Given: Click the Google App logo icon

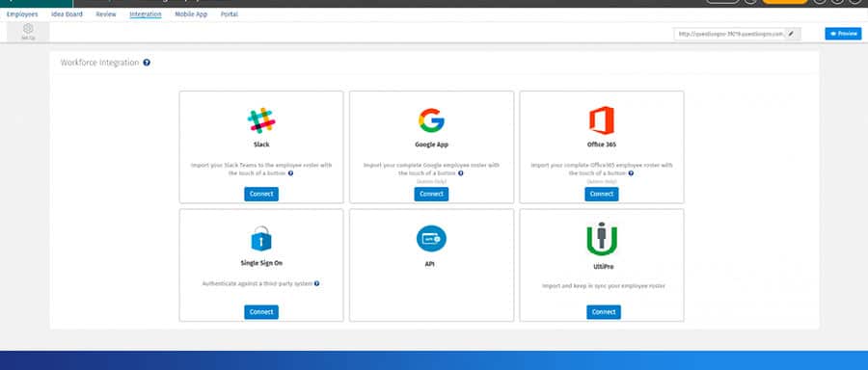Looking at the screenshot, I should pos(431,120).
